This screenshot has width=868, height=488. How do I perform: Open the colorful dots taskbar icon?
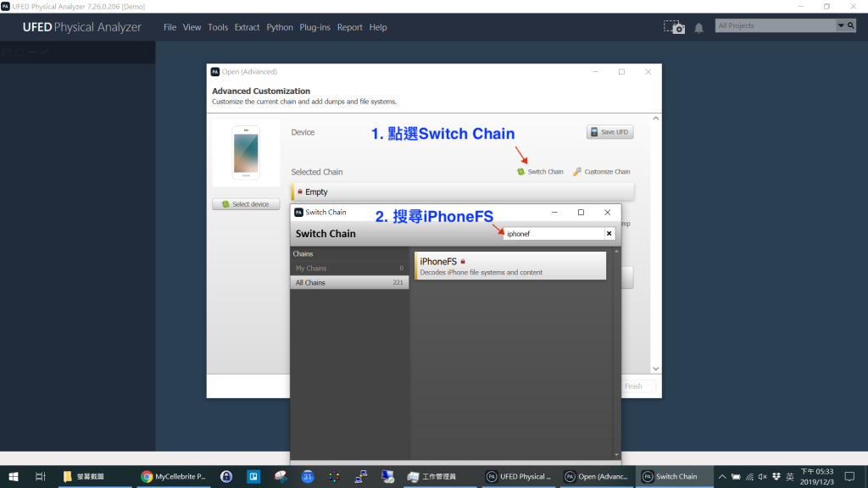pos(334,476)
